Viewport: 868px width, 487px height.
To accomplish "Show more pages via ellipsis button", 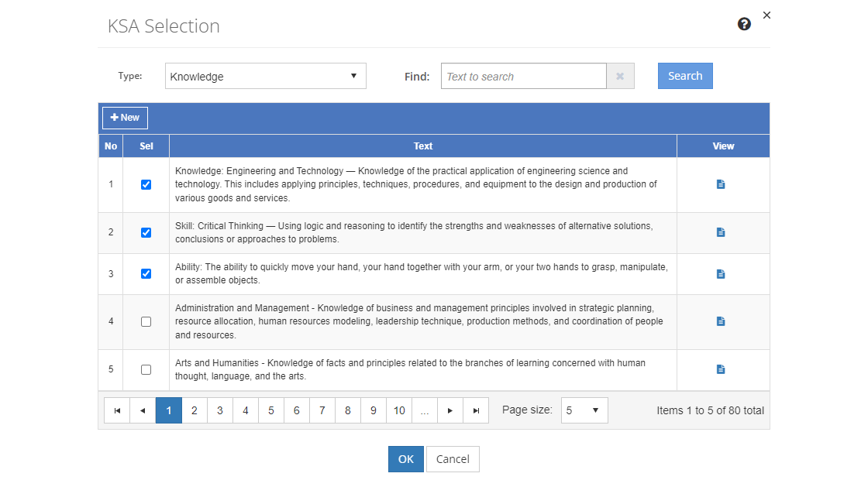I will click(x=425, y=410).
